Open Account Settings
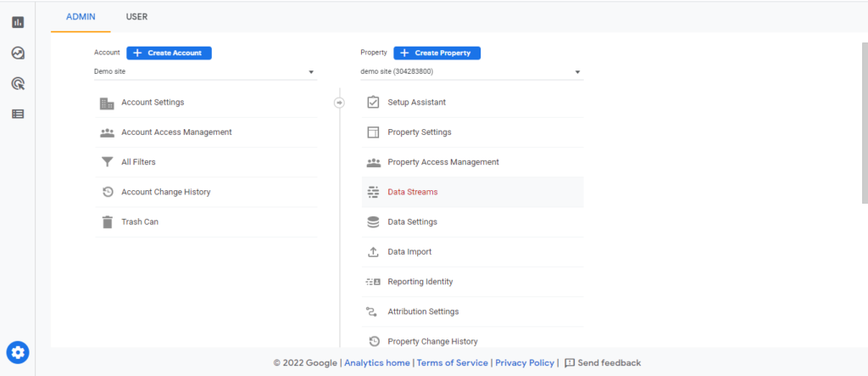Screen dimensions: 868x376 coord(153,103)
